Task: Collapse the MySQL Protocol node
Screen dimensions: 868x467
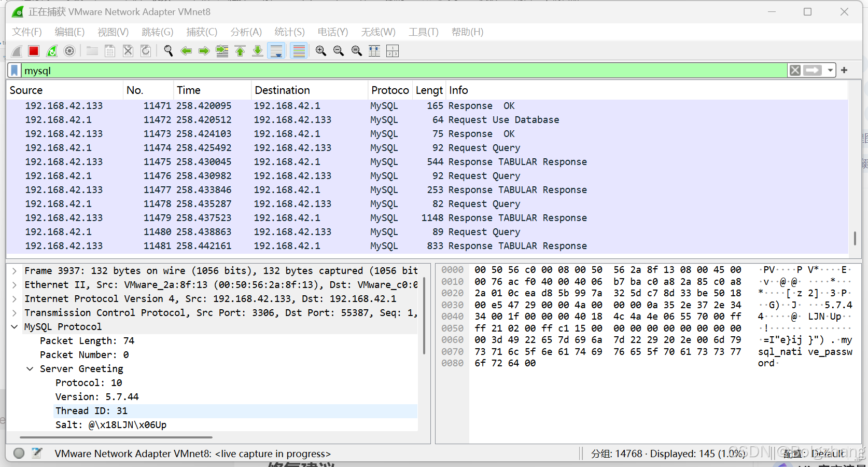Action: coord(15,327)
